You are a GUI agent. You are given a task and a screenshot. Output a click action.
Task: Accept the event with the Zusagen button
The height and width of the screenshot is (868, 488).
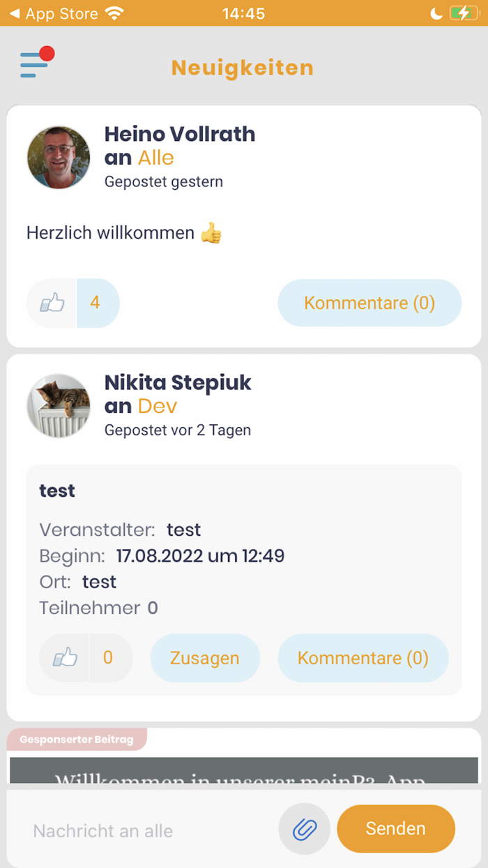(205, 657)
